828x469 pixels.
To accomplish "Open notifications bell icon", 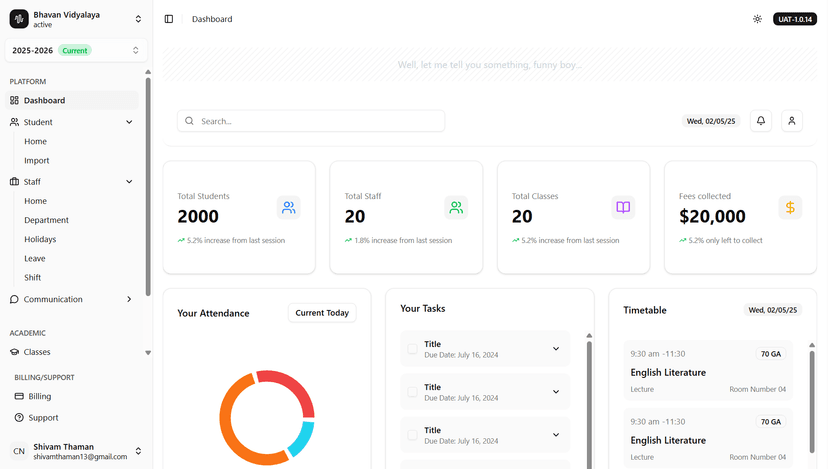I will coord(761,120).
